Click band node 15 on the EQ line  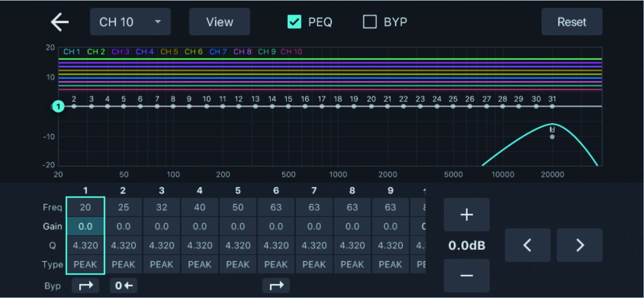[288, 107]
